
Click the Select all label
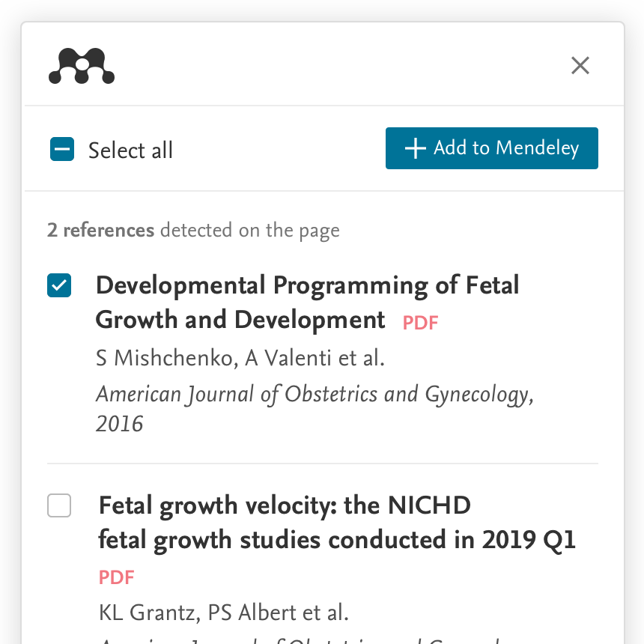130,150
